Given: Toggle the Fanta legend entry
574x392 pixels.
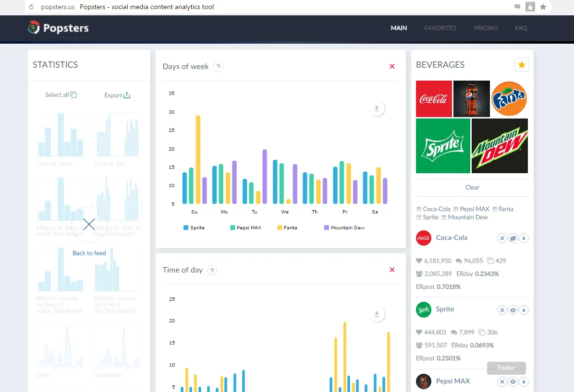Looking at the screenshot, I should [287, 227].
